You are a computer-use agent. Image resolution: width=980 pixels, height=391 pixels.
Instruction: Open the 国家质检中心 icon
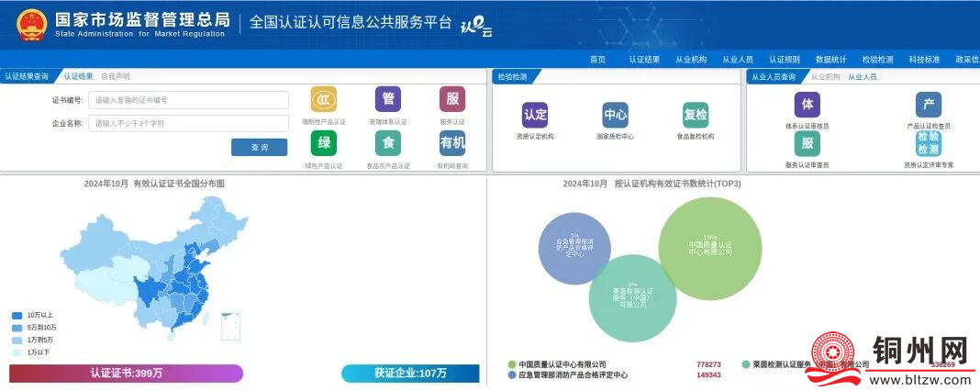(615, 115)
